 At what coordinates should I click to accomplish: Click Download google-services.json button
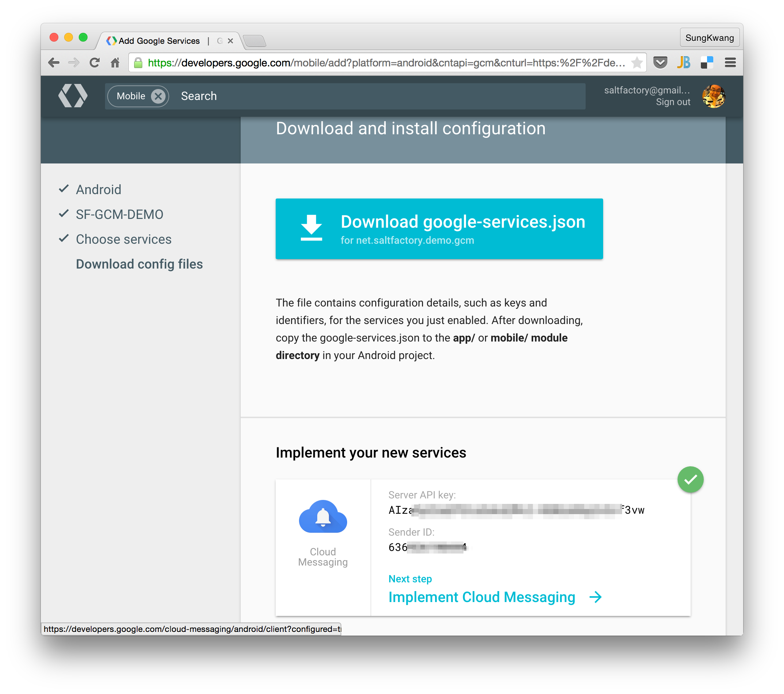(x=439, y=229)
